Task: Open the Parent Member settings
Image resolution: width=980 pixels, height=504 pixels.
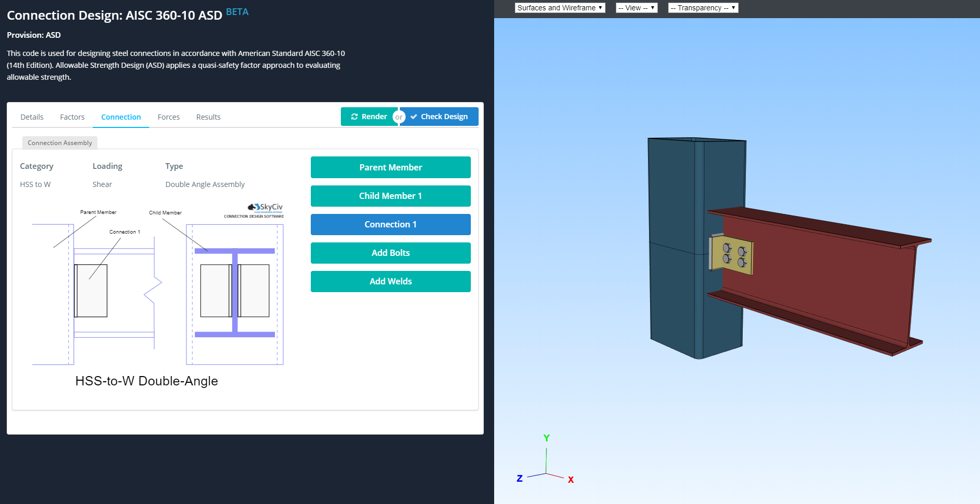Action: 391,167
